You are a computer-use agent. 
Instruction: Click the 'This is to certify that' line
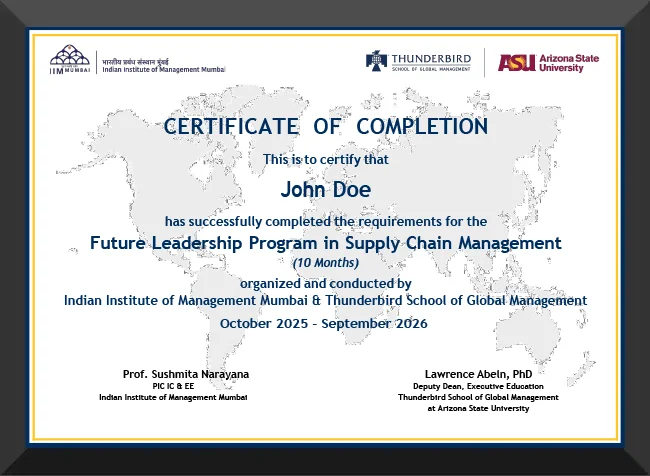(x=325, y=160)
